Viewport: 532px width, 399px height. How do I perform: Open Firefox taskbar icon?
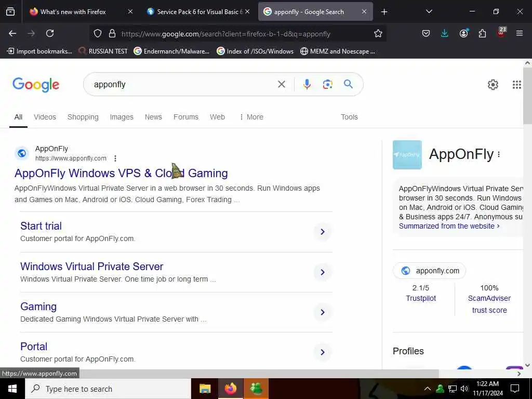pyautogui.click(x=230, y=389)
